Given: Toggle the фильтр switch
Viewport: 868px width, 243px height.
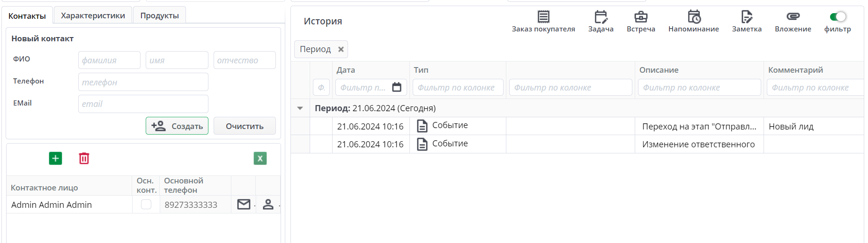Looking at the screenshot, I should (x=838, y=17).
